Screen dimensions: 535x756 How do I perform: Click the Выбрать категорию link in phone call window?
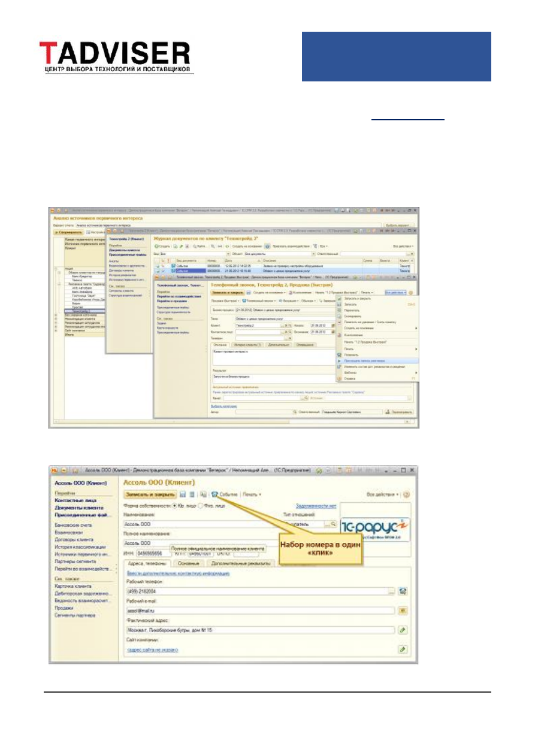click(223, 406)
